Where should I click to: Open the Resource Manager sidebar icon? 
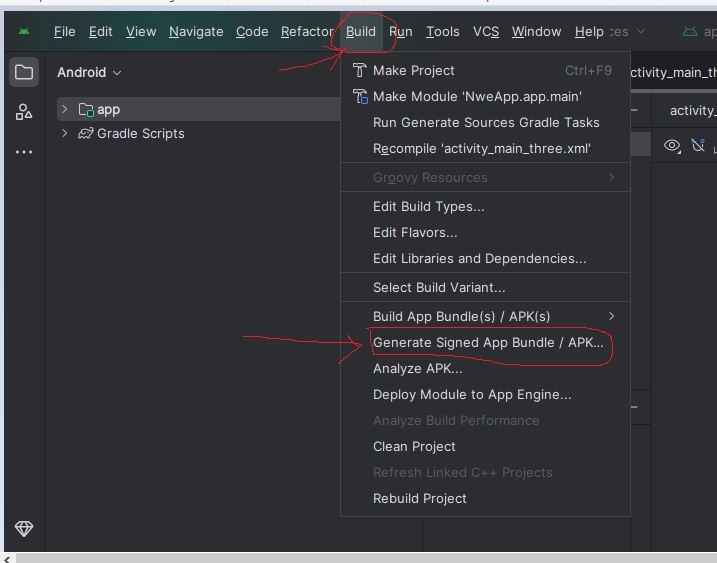[x=24, y=112]
